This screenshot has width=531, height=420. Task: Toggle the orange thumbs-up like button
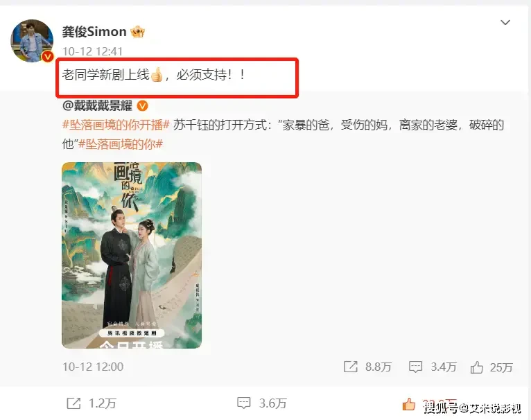coord(409,404)
